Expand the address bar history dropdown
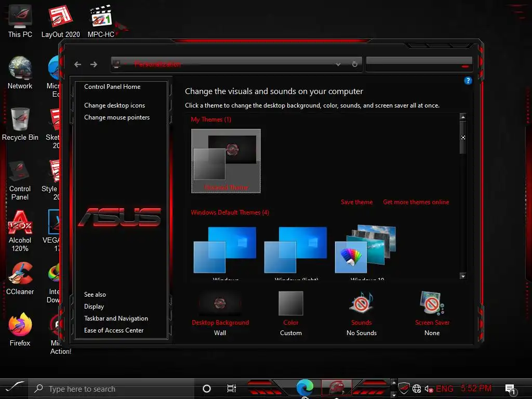532x399 pixels. (338, 64)
